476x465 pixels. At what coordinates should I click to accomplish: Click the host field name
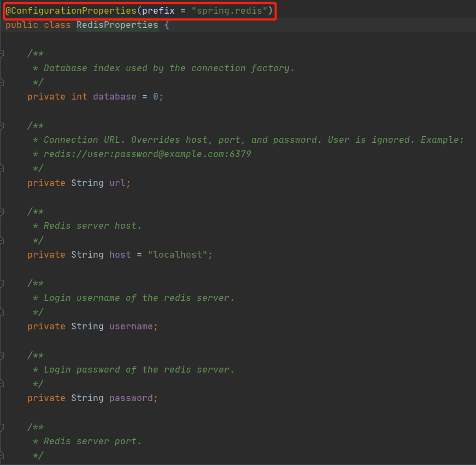[x=120, y=255]
